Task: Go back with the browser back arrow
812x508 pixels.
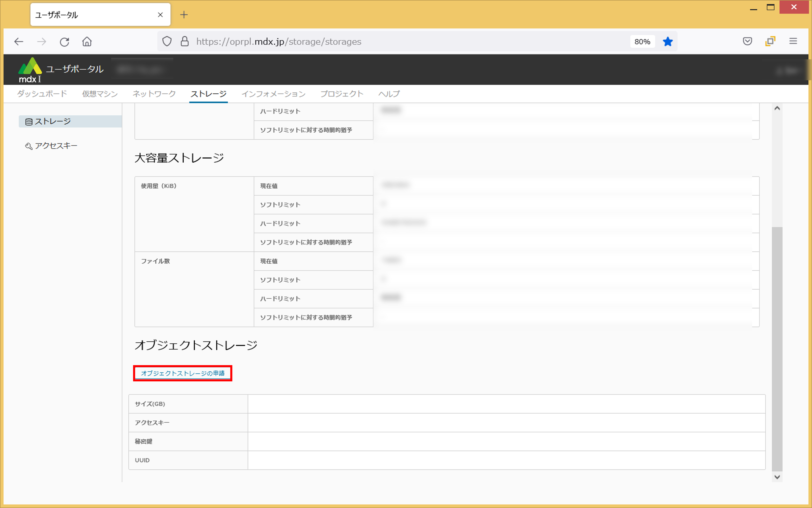Action: (x=19, y=42)
